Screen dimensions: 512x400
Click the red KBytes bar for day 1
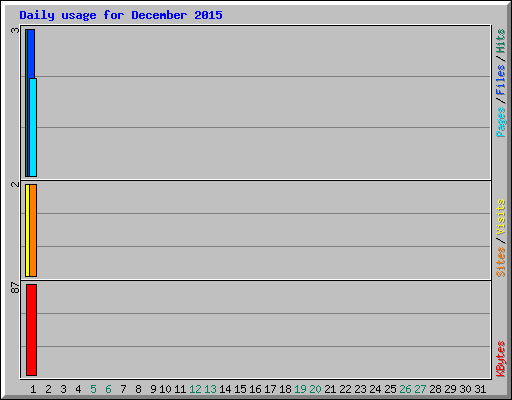point(31,330)
